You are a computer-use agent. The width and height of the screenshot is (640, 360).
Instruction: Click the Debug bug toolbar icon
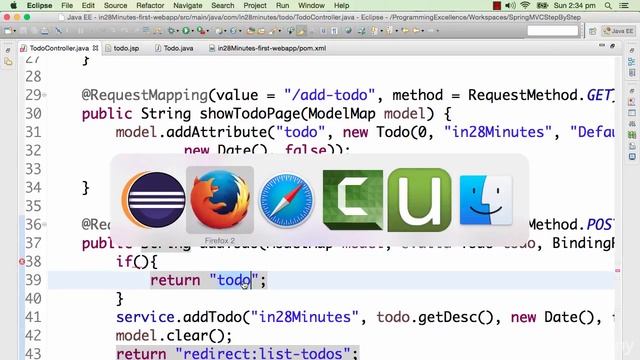pyautogui.click(x=171, y=31)
